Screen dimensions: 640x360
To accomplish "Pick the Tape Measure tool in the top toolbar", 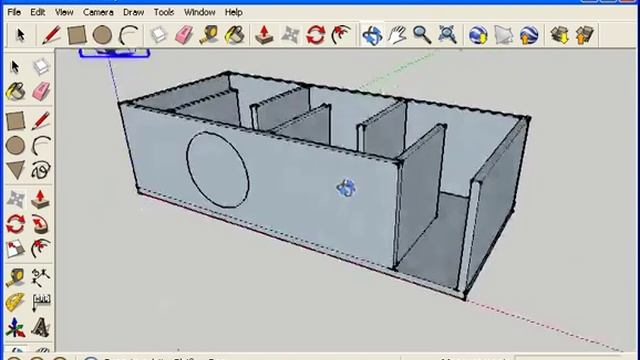I will pyautogui.click(x=209, y=35).
